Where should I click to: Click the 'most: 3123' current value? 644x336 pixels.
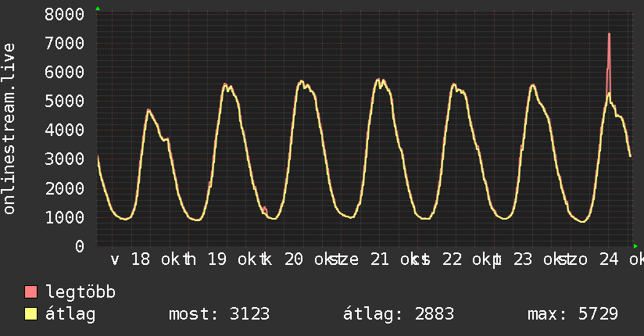click(x=220, y=314)
